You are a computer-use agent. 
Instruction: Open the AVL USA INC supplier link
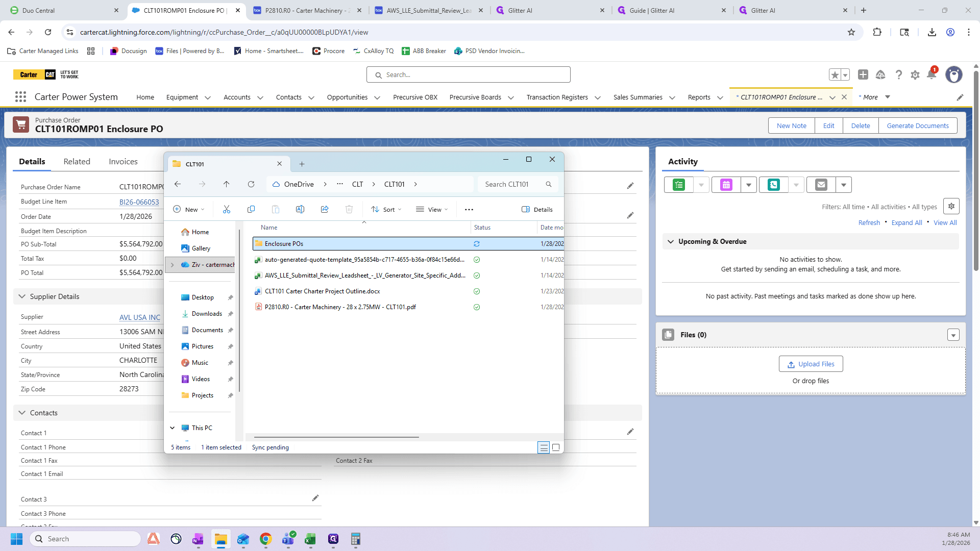(140, 317)
